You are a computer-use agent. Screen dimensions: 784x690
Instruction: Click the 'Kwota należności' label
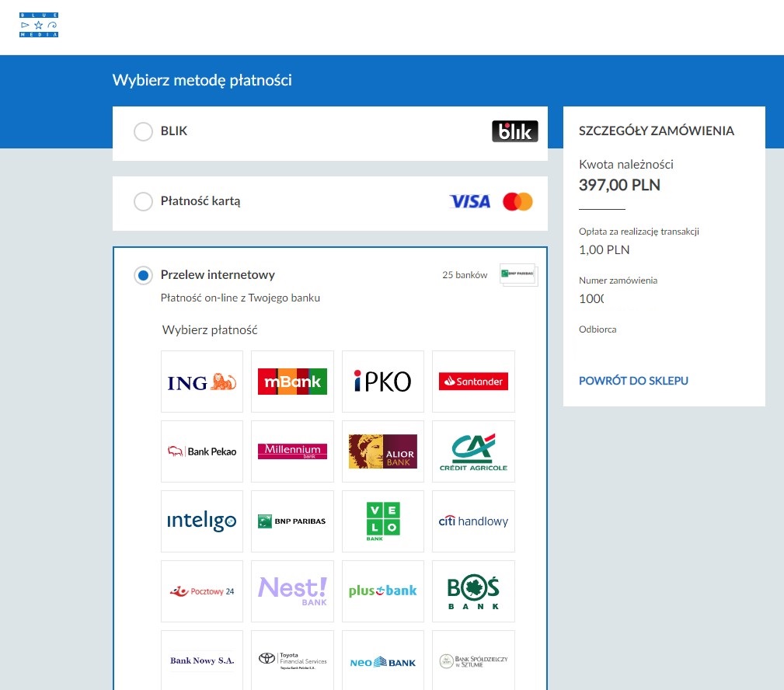(626, 165)
